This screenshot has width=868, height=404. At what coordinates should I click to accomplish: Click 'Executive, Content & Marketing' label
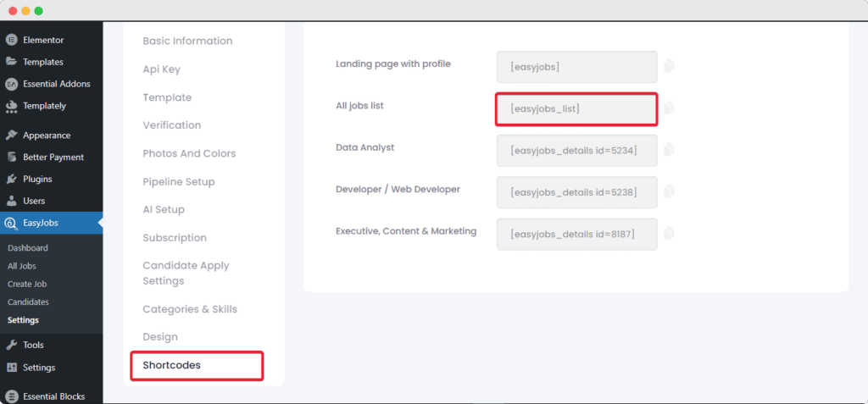click(406, 230)
